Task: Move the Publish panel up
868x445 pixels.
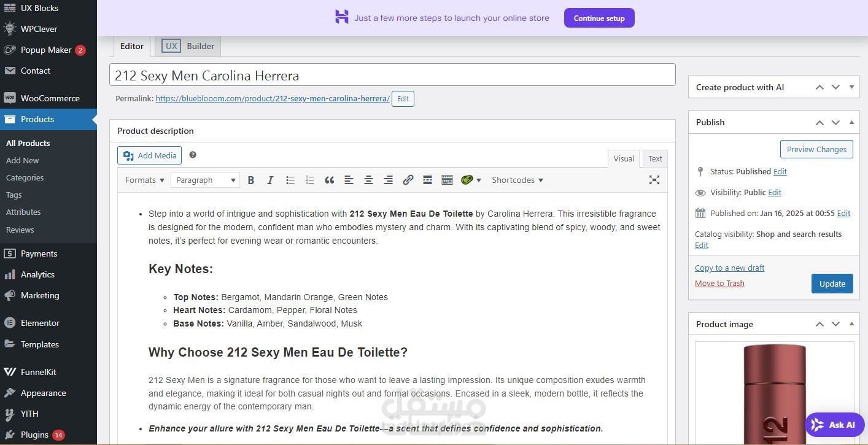Action: tap(820, 122)
